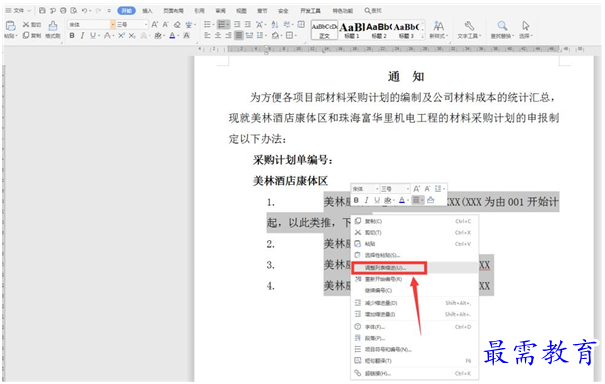
Task: Click the Center align icon in ribbon
Action: [218, 36]
